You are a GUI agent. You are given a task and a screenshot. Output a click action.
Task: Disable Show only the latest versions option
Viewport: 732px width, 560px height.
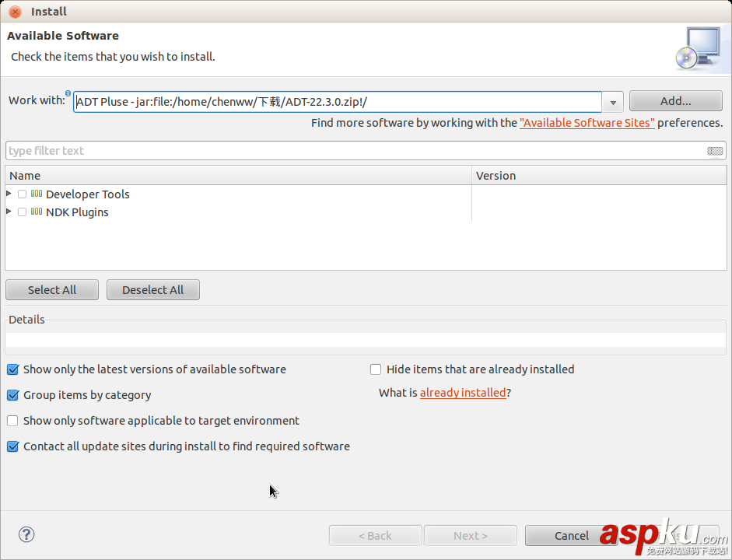[12, 369]
